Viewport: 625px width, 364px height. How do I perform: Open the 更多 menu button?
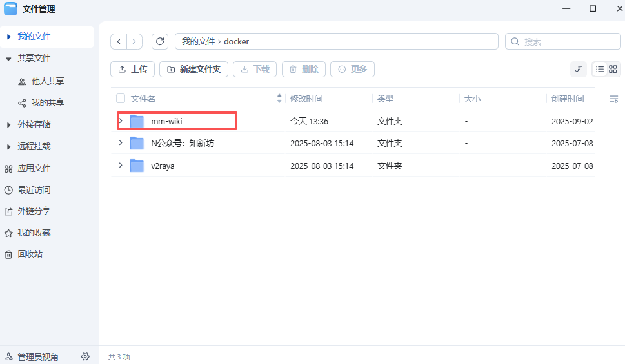click(352, 70)
